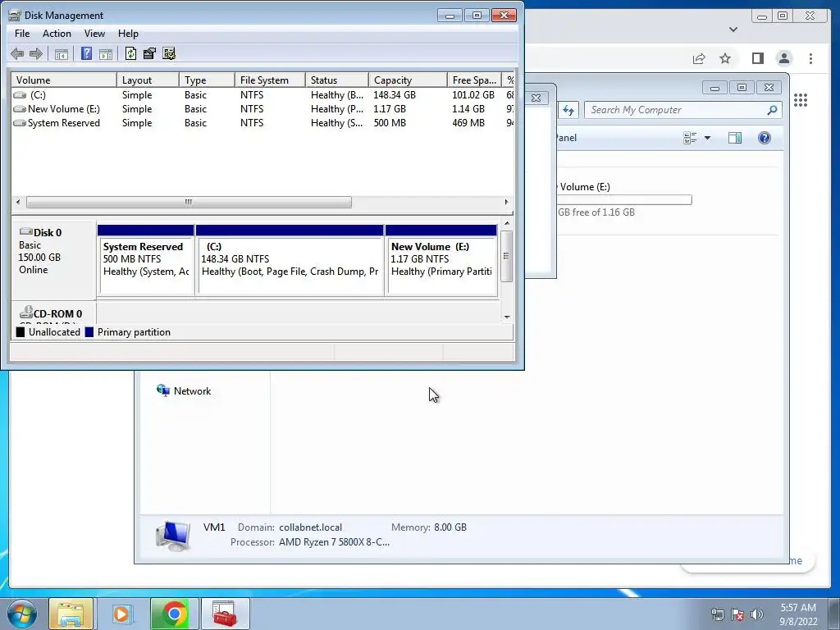The image size is (840, 630).
Task: Open the Help menu
Action: [x=128, y=33]
